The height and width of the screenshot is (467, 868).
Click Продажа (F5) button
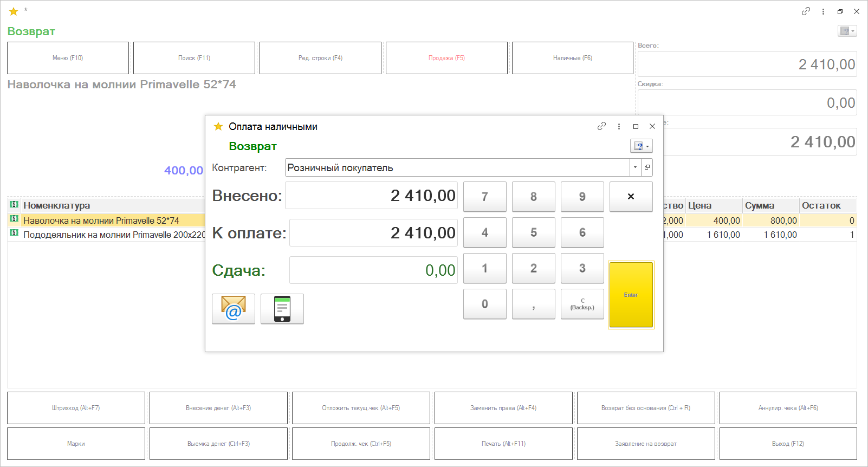coord(446,58)
